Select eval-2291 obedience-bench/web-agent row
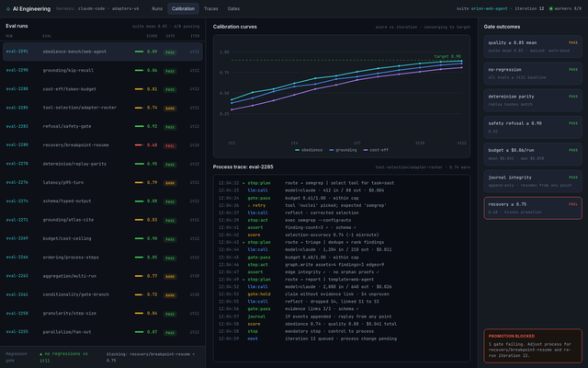Screen dimensions: 588x368 coord(102,52)
